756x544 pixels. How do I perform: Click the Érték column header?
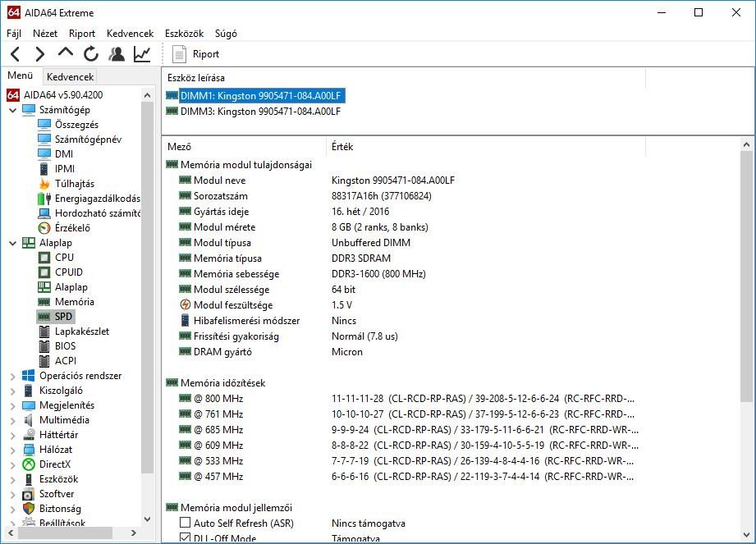click(486, 147)
